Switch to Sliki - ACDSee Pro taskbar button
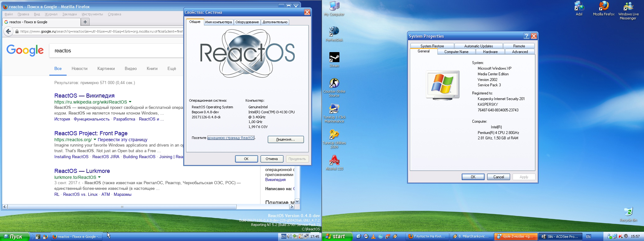644x241 pixels. click(560, 237)
